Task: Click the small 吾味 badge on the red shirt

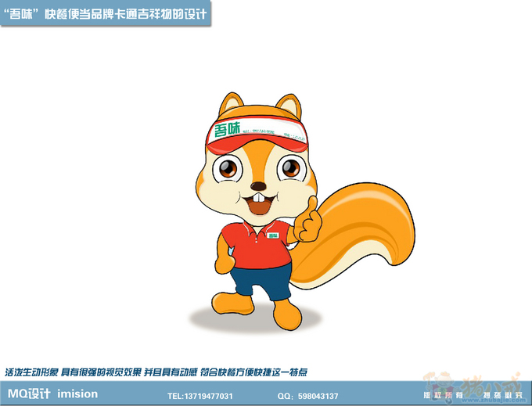Action: (273, 235)
